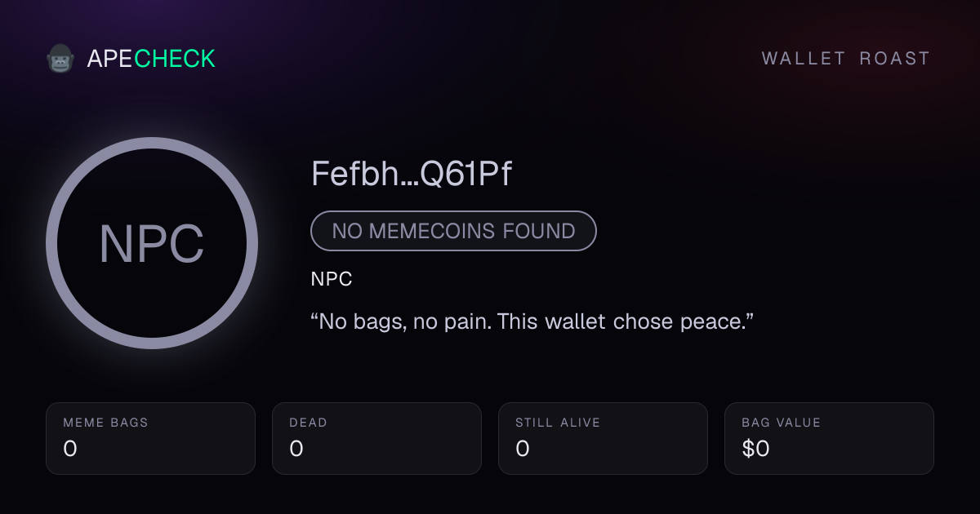Click the $0 bag value amount
Viewport: 980px width, 514px height.
coord(755,449)
